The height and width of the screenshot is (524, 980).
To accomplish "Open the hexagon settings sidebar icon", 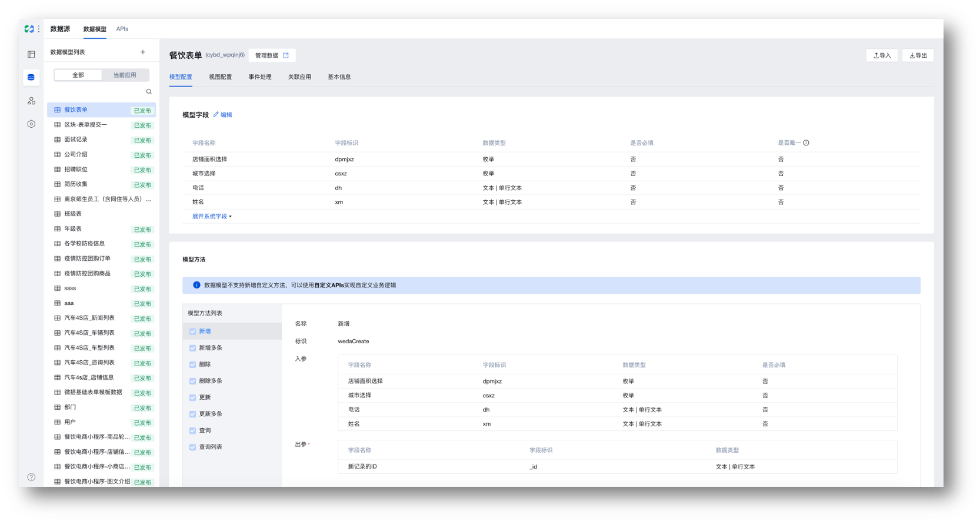I will (31, 124).
